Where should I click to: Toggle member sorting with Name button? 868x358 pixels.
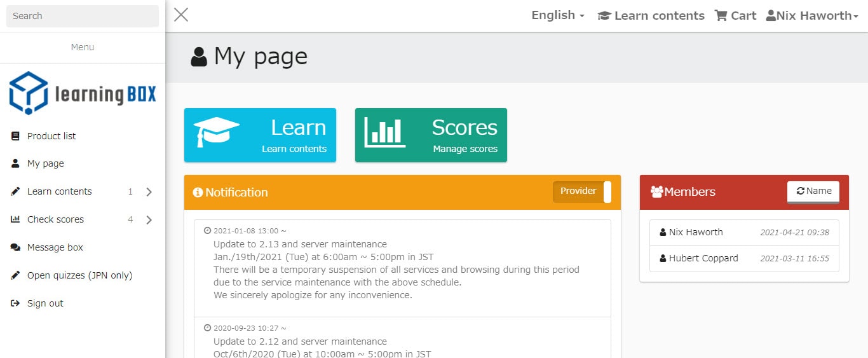tap(813, 191)
